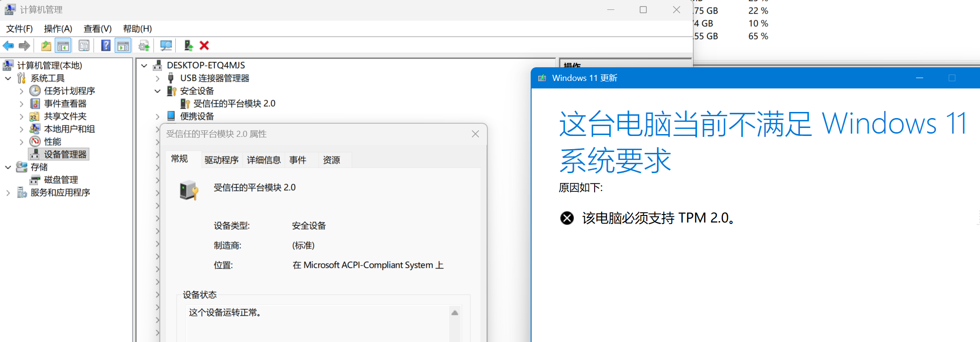Click the 本地用户和组 icon
The image size is (980, 342).
pos(35,128)
